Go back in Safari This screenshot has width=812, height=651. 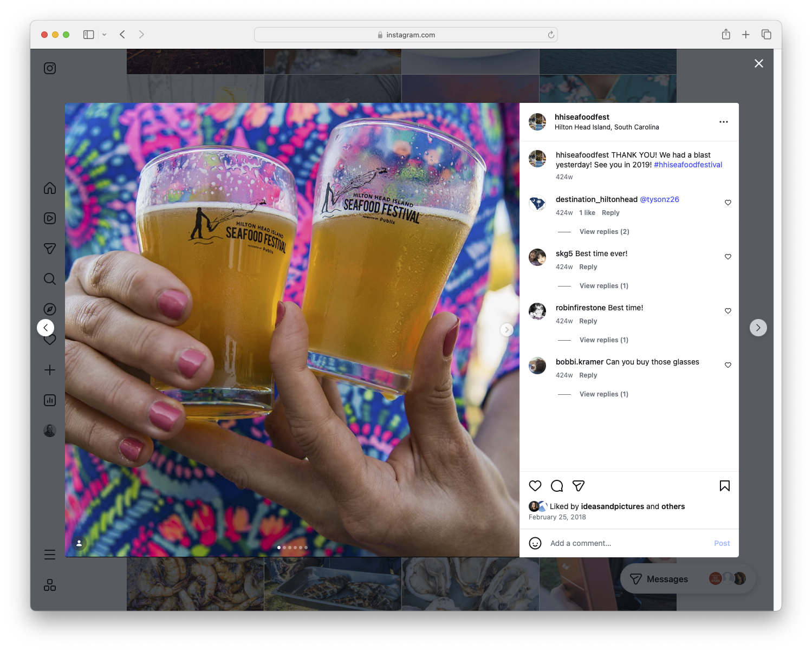pos(122,35)
